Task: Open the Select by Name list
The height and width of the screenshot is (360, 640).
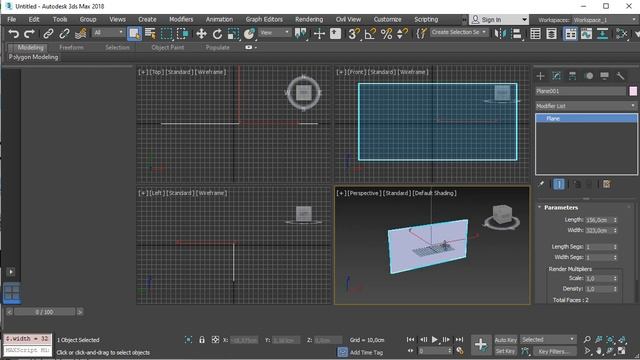Action: (x=150, y=33)
